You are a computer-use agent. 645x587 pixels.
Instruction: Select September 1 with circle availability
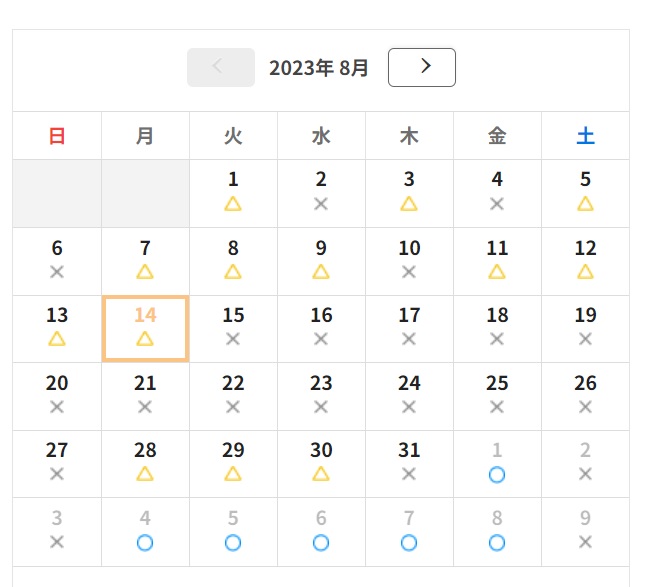[497, 464]
